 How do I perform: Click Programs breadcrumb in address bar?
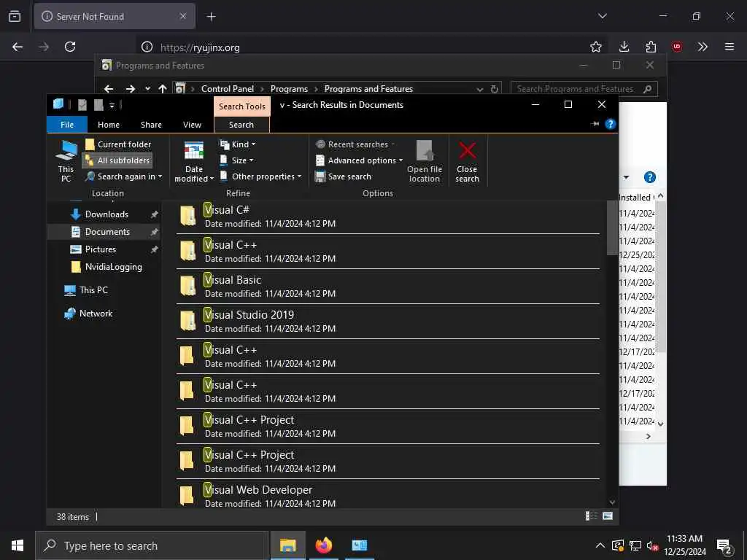[289, 89]
